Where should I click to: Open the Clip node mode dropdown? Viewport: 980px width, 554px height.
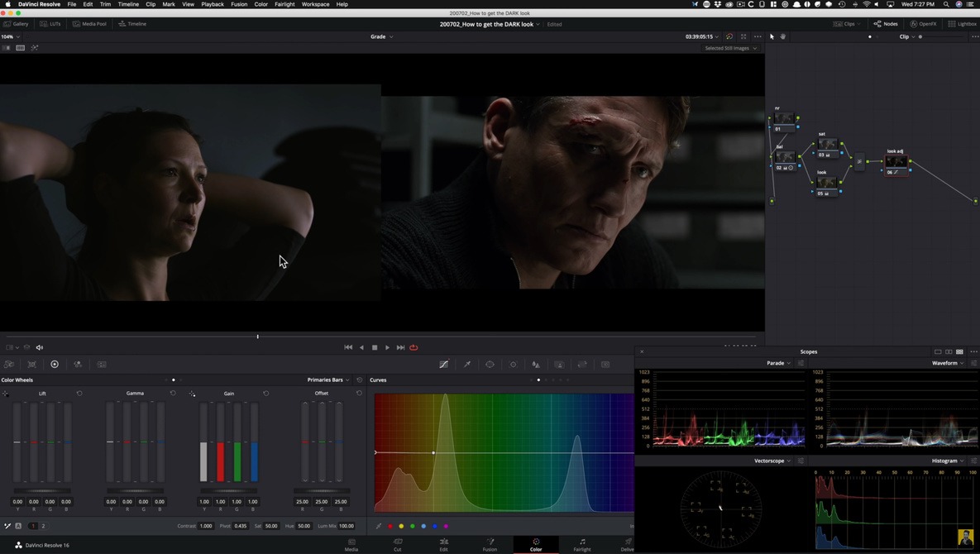(907, 37)
